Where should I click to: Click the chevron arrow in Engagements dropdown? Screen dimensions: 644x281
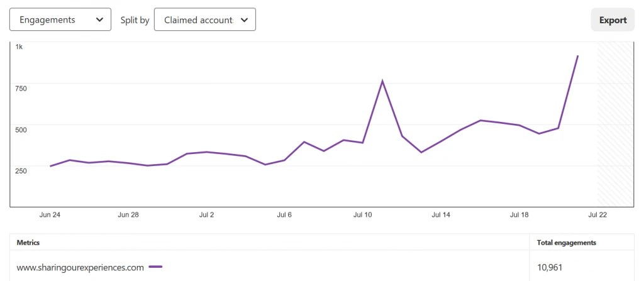click(x=99, y=19)
